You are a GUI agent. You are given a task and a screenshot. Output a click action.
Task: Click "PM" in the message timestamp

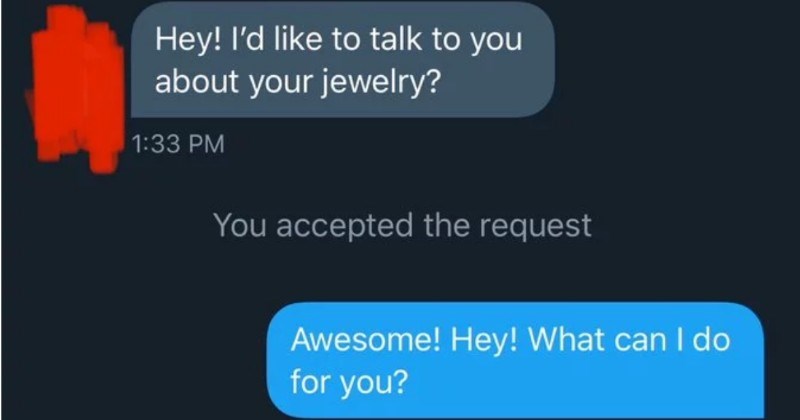204,143
